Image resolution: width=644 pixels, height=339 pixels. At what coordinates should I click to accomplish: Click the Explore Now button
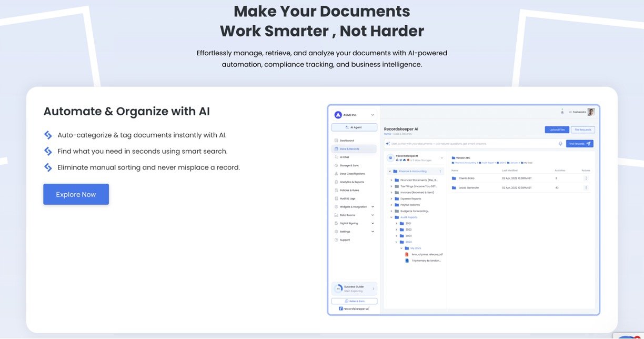76,194
